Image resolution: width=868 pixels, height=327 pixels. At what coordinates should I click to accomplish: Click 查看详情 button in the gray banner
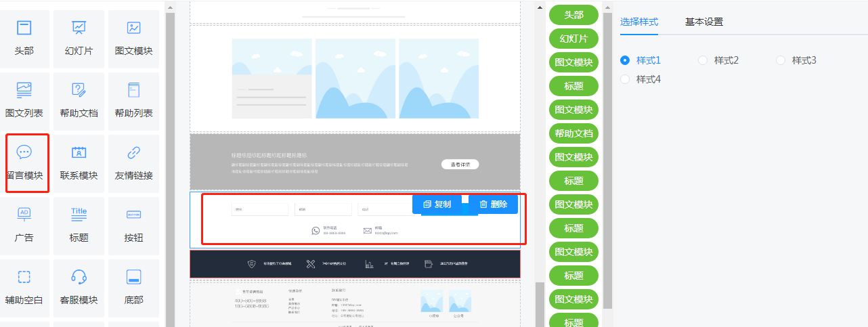(x=460, y=165)
